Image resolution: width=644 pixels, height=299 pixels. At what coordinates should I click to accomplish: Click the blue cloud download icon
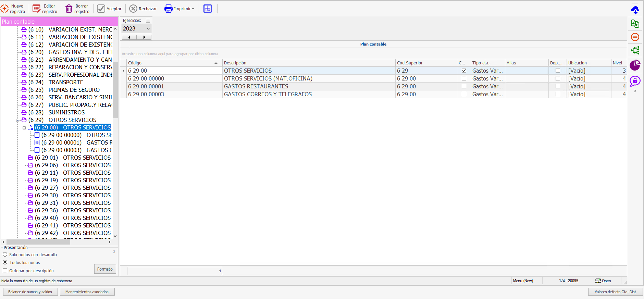(635, 10)
